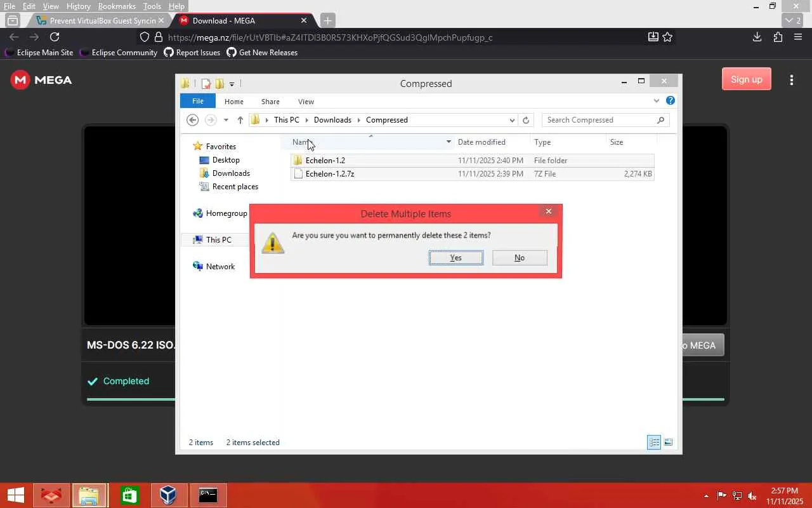Open the Name column filter dropdown

tap(449, 142)
